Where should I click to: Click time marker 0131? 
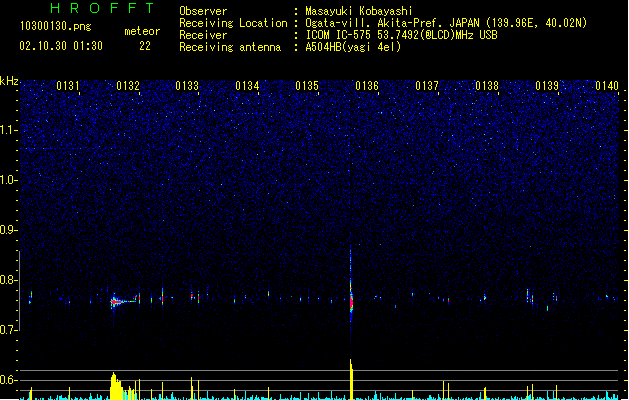pos(68,85)
